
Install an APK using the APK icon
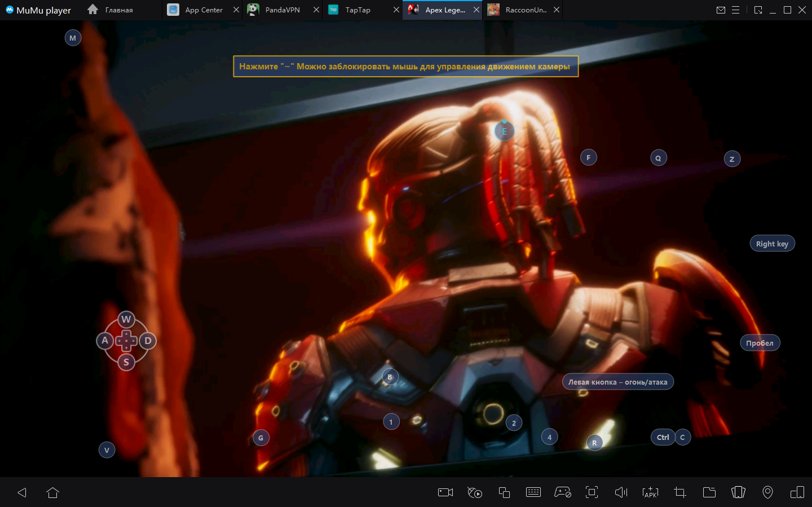coord(650,492)
